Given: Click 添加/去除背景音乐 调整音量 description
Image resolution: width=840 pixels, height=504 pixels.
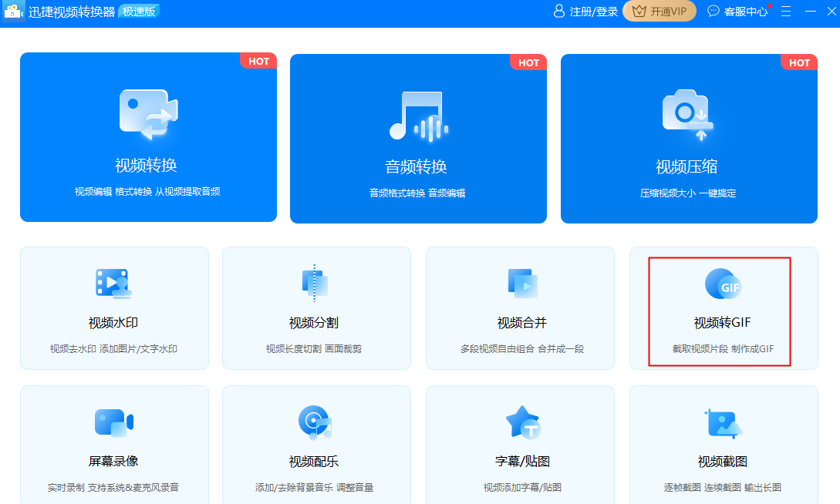Looking at the screenshot, I should point(315,487).
